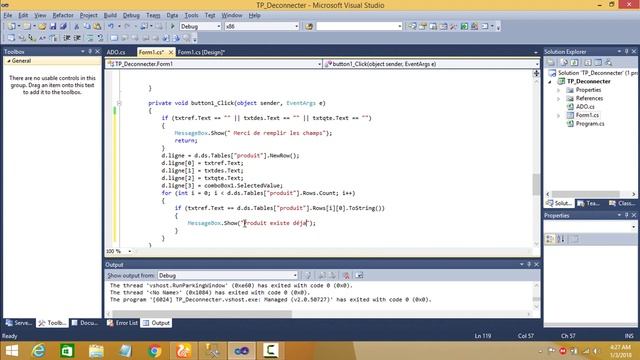Click the Solution Explorer horizontal scrollbar
The image size is (640, 360).
[x=586, y=194]
